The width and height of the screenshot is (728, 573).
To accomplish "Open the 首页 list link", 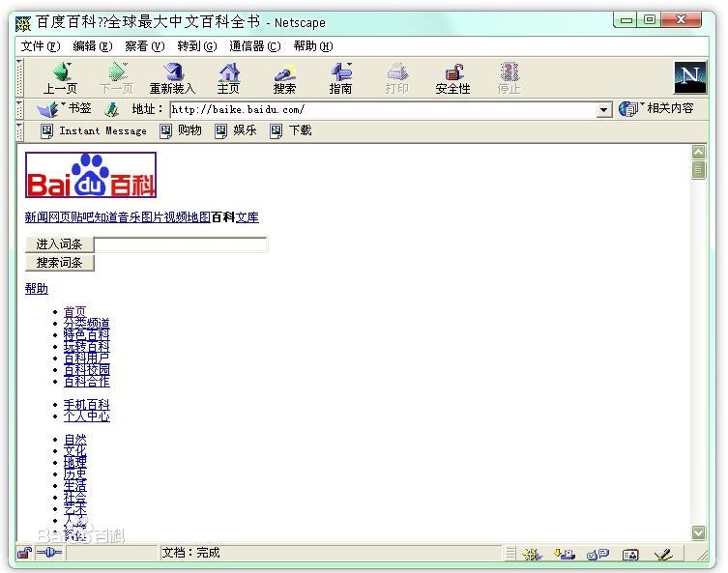I will click(75, 312).
